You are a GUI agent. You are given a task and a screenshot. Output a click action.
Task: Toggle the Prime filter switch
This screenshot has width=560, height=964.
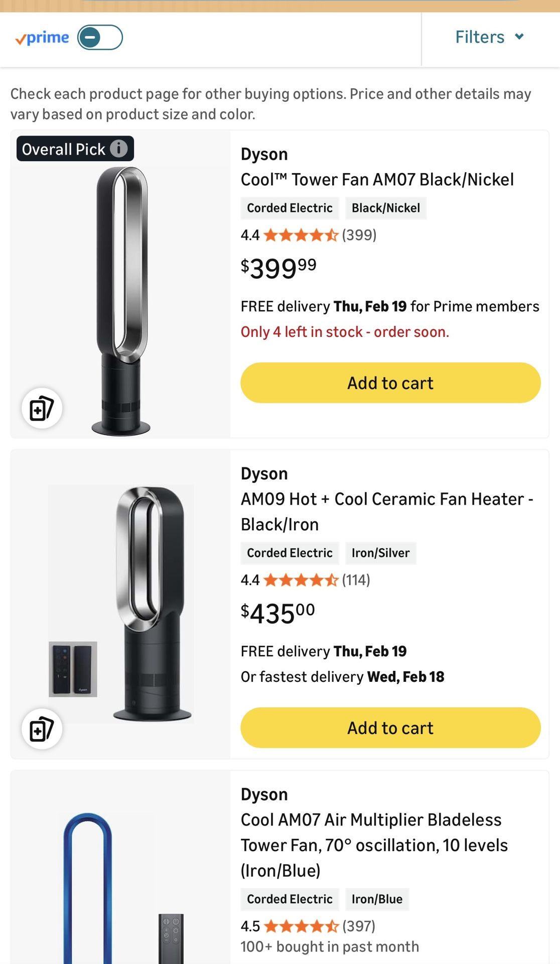(100, 38)
